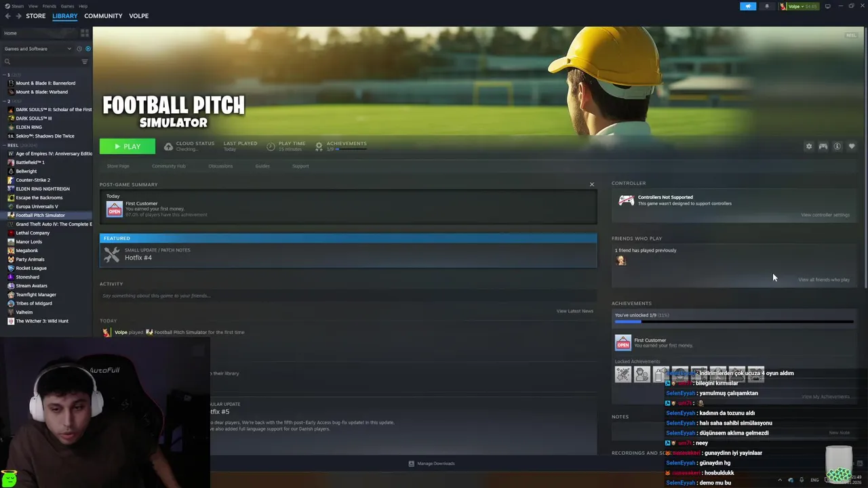Click the announcements megaphone button
This screenshot has height=488, width=868.
748,6
